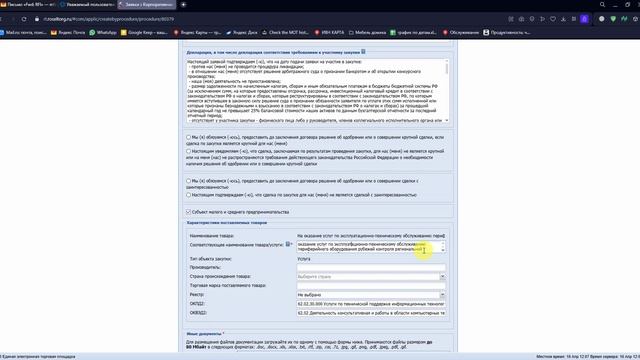Click the browser search magnifier icon

(602, 4)
